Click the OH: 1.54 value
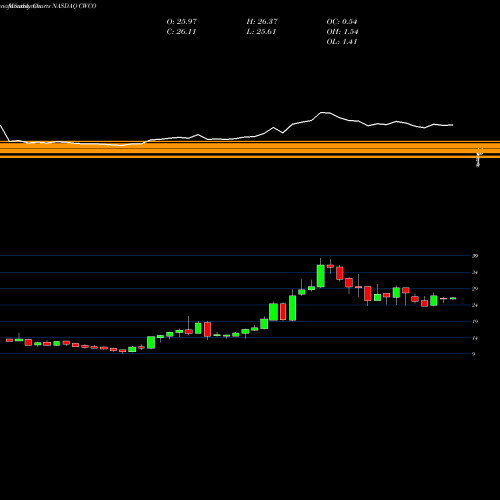The image size is (500, 500). point(342,31)
